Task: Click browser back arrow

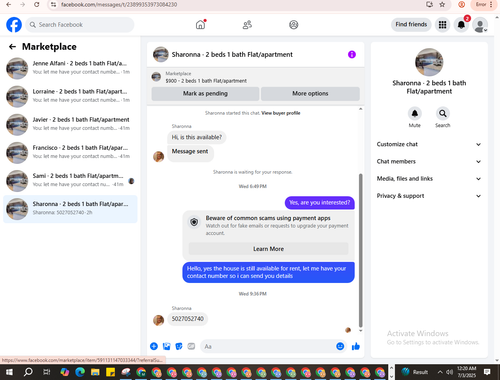Action: tap(9, 5)
